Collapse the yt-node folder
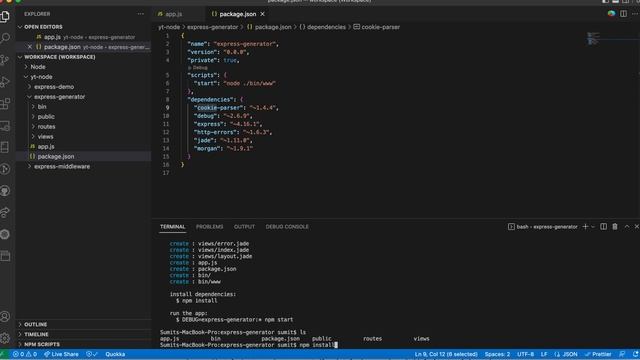The image size is (640, 360). [x=41, y=77]
